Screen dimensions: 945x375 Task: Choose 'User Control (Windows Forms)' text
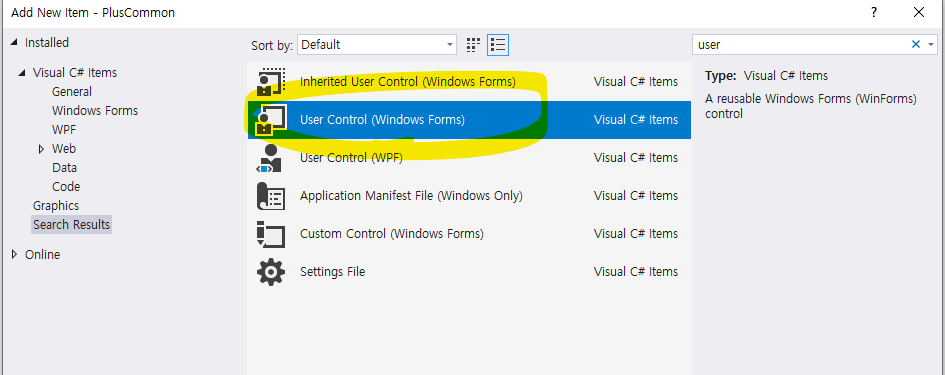point(383,119)
